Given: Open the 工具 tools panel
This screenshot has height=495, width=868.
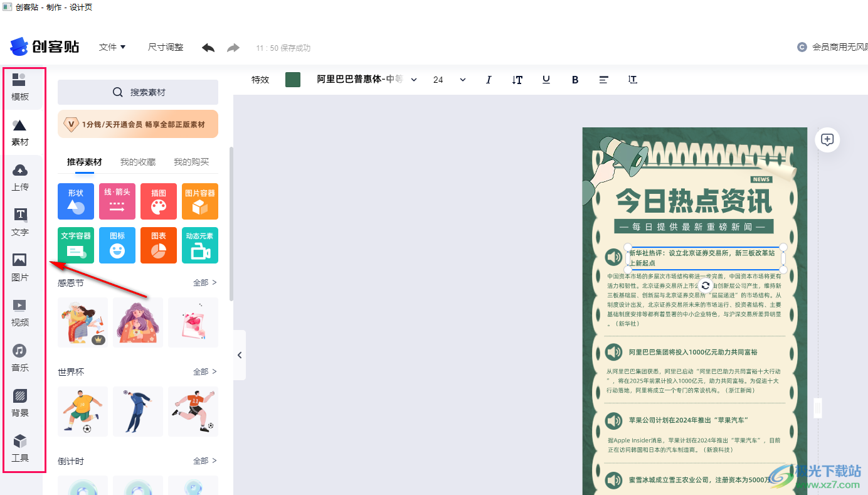Looking at the screenshot, I should (20, 449).
